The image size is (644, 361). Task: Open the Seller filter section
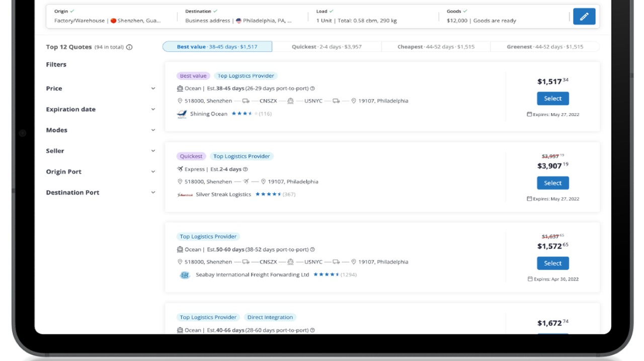coord(153,151)
